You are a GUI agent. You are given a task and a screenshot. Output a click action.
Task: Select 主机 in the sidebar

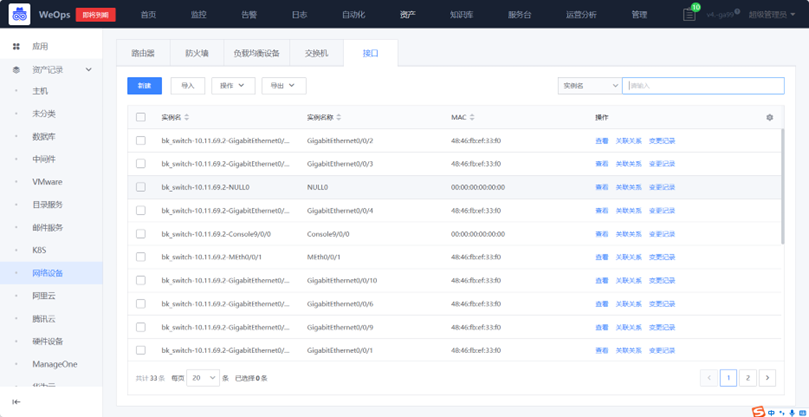(x=40, y=91)
